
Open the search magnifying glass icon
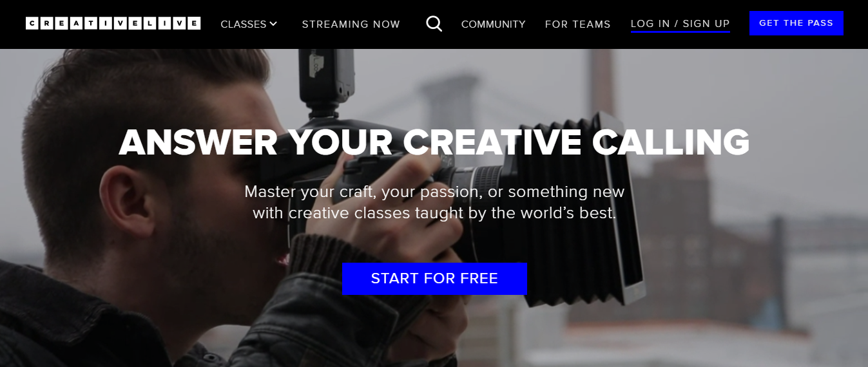pos(434,24)
